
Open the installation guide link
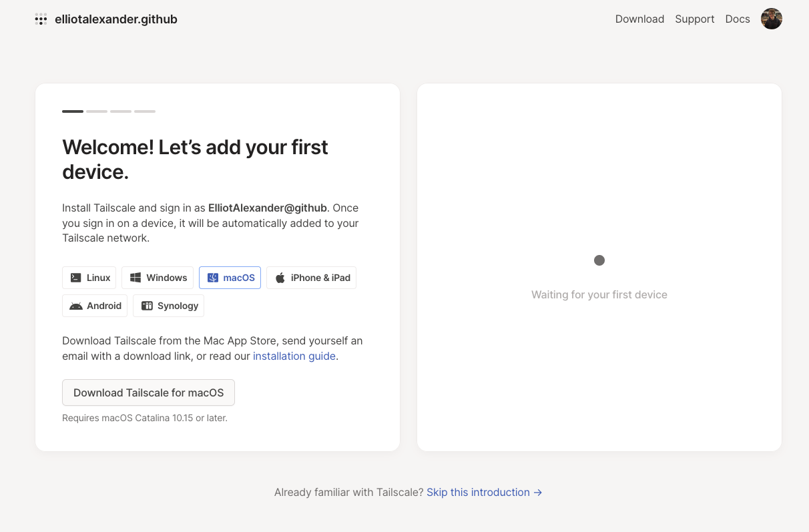(x=294, y=356)
